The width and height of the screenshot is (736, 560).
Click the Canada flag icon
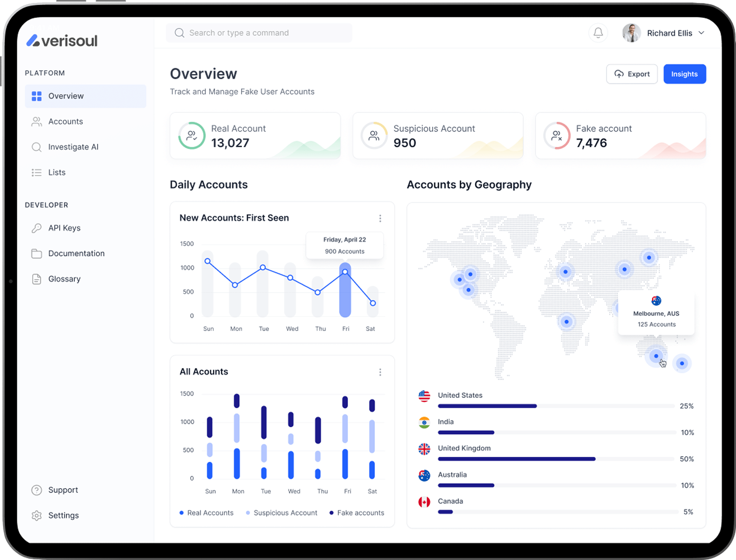tap(424, 502)
